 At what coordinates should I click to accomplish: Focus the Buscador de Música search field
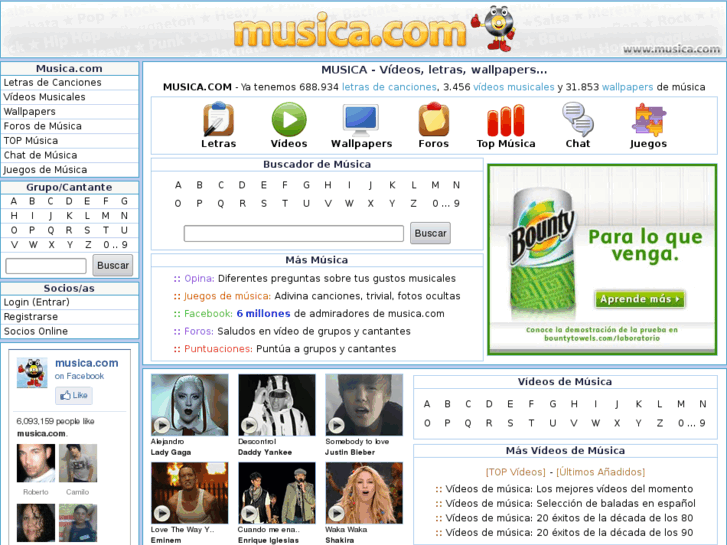pyautogui.click(x=293, y=233)
